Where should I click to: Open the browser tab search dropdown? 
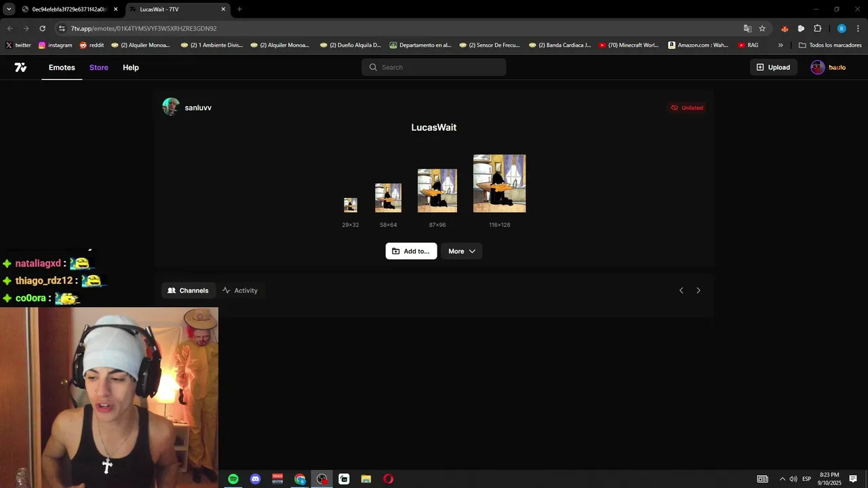pos(9,9)
